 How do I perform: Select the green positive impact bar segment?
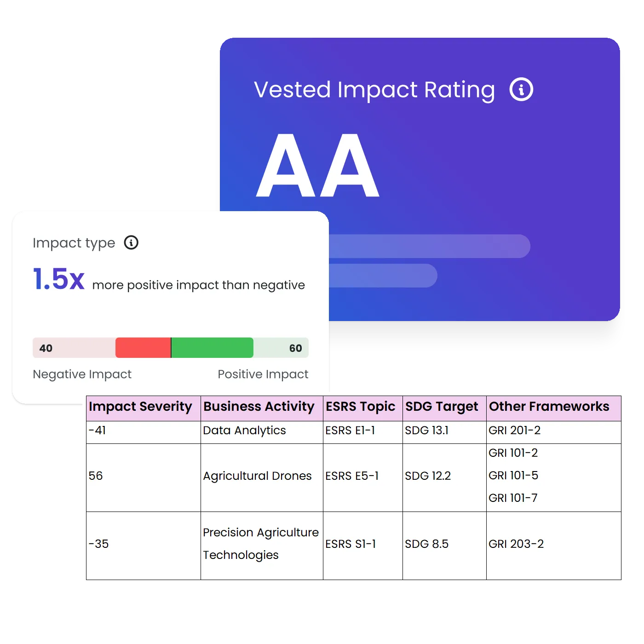coord(212,348)
